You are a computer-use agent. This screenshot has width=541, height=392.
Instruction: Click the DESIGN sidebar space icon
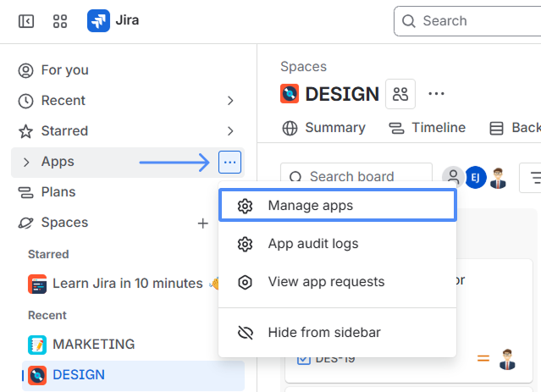point(37,375)
